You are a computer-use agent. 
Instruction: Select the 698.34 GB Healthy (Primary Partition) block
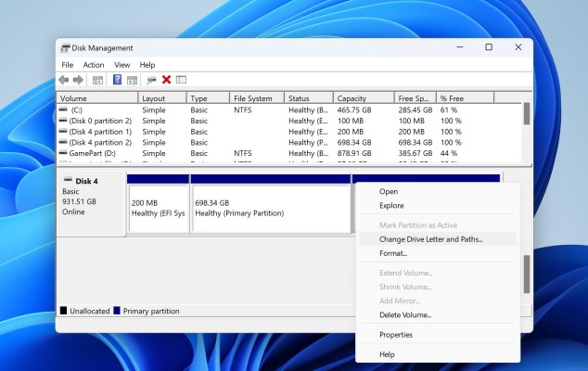pos(271,208)
